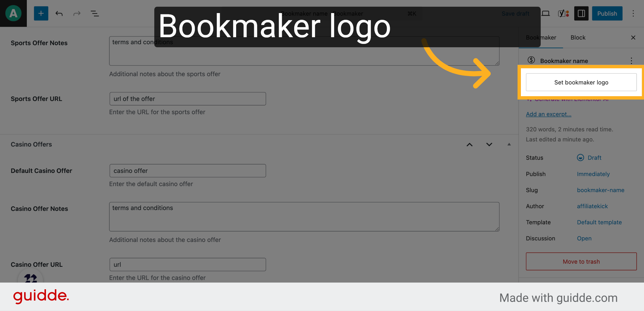Image resolution: width=644 pixels, height=311 pixels.
Task: Click the Sports Offer URL input field
Action: click(x=187, y=99)
